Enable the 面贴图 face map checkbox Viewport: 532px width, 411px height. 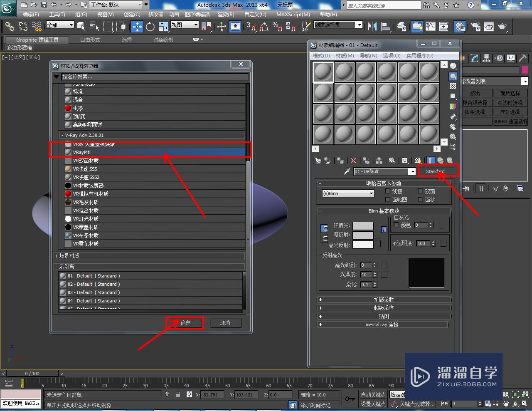click(387, 200)
